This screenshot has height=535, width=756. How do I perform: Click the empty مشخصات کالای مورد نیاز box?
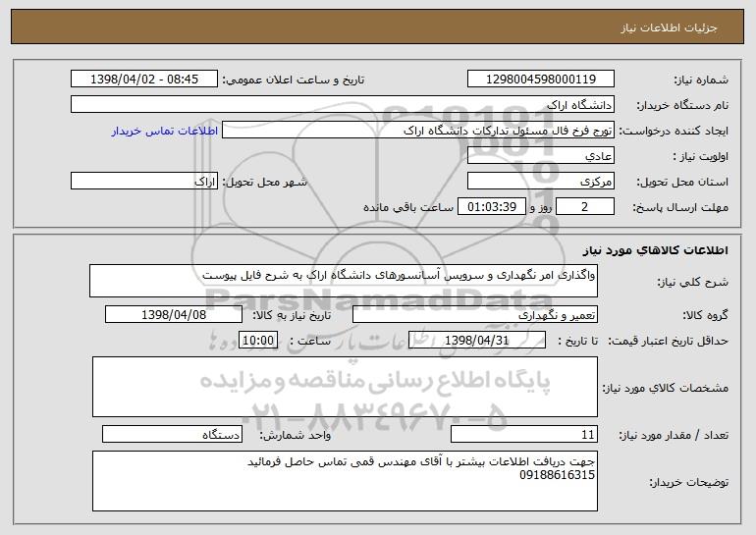tap(345, 387)
